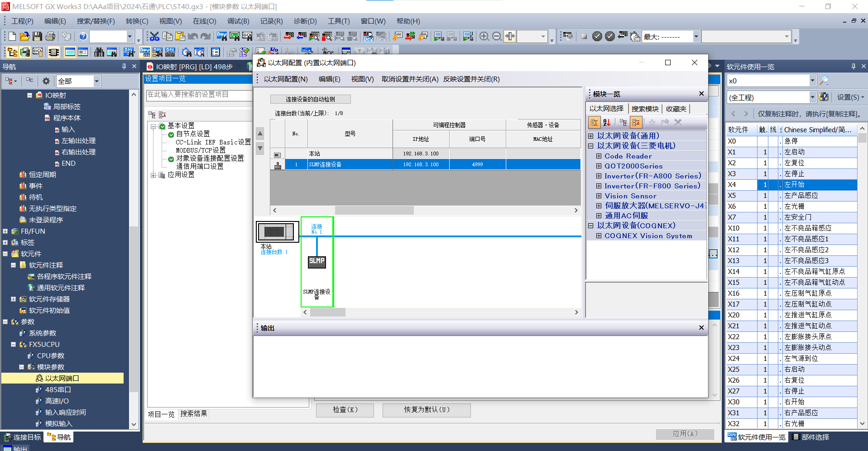Click the 连接设备的自动检测 button
868x451 pixels.
point(310,99)
